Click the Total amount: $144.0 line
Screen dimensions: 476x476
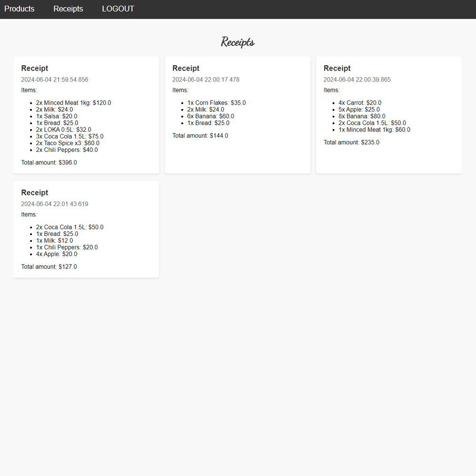[200, 136]
